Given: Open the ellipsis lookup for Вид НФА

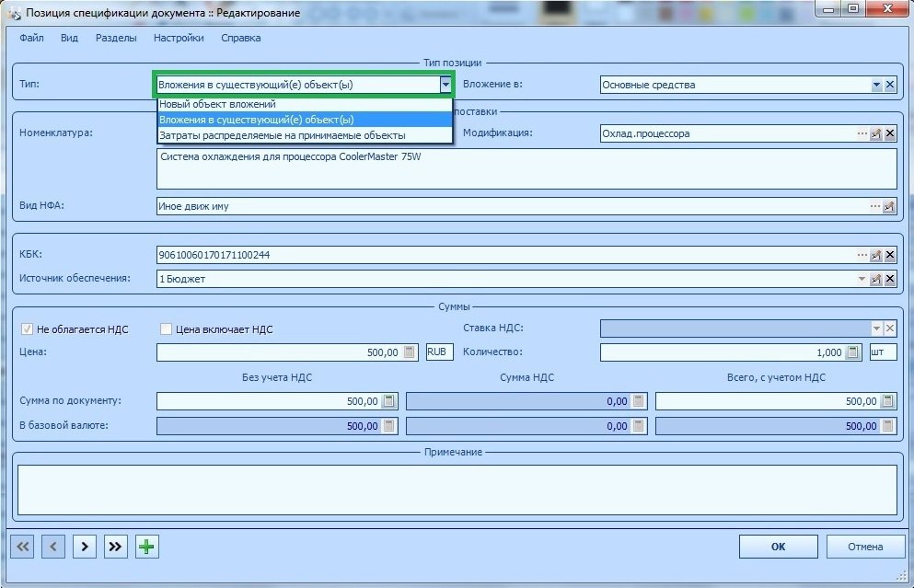Looking at the screenshot, I should click(875, 206).
